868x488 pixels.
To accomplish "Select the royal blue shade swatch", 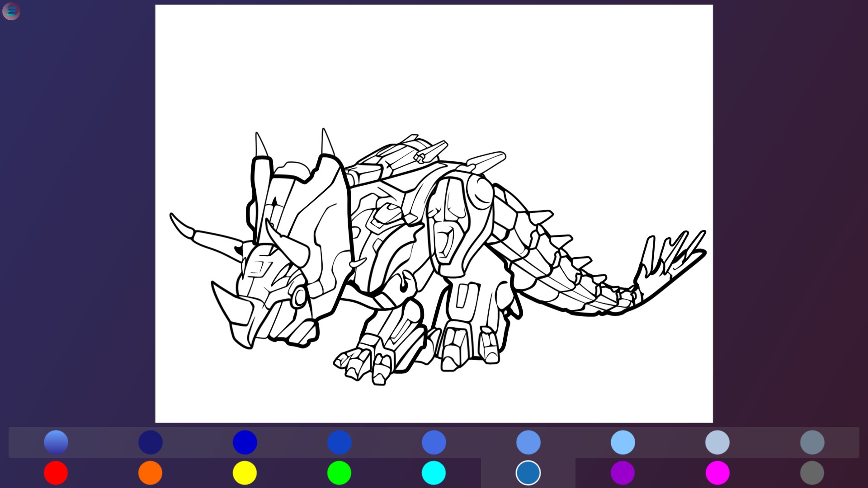I will [434, 442].
